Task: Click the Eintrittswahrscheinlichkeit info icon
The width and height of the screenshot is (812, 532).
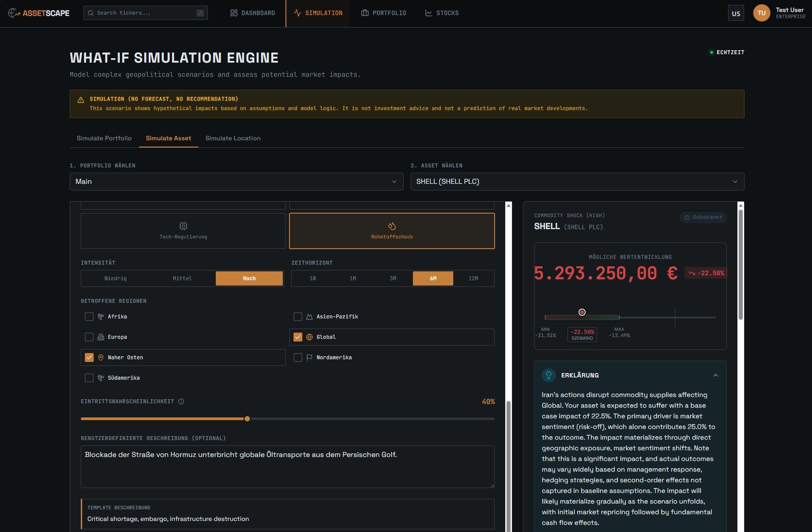Action: [x=181, y=401]
